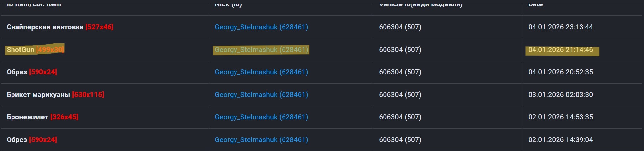Click the highlighted date 04.01.2026 21:14:46
The image size is (644, 151).
point(560,50)
